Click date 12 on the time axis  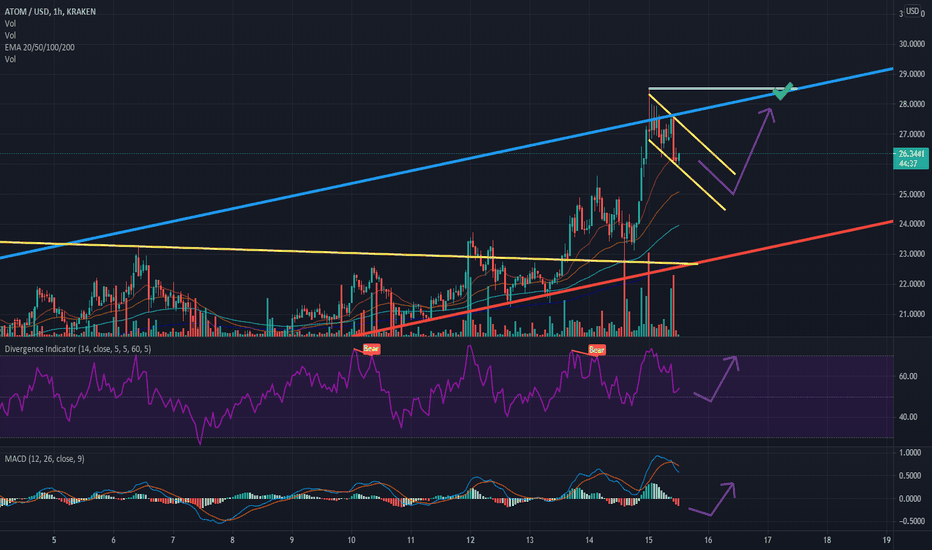point(470,540)
